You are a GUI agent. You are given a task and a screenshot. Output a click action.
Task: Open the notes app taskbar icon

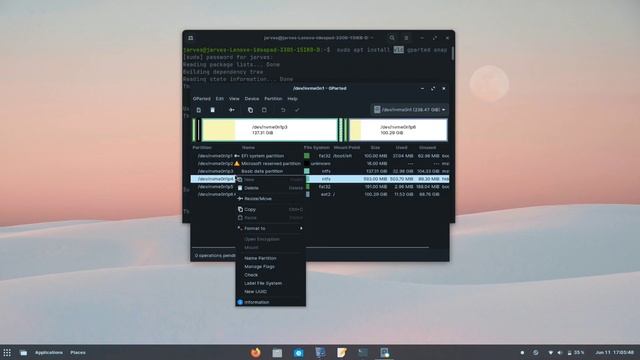click(342, 352)
